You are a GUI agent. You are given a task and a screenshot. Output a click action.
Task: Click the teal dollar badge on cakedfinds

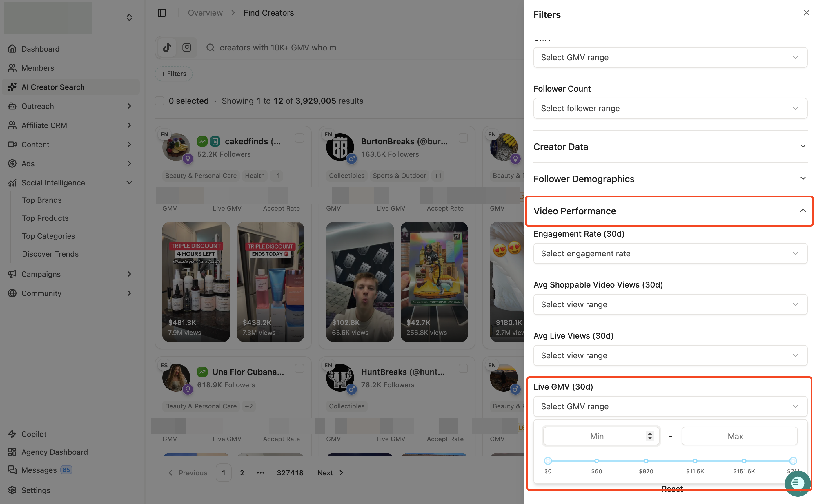tap(215, 141)
